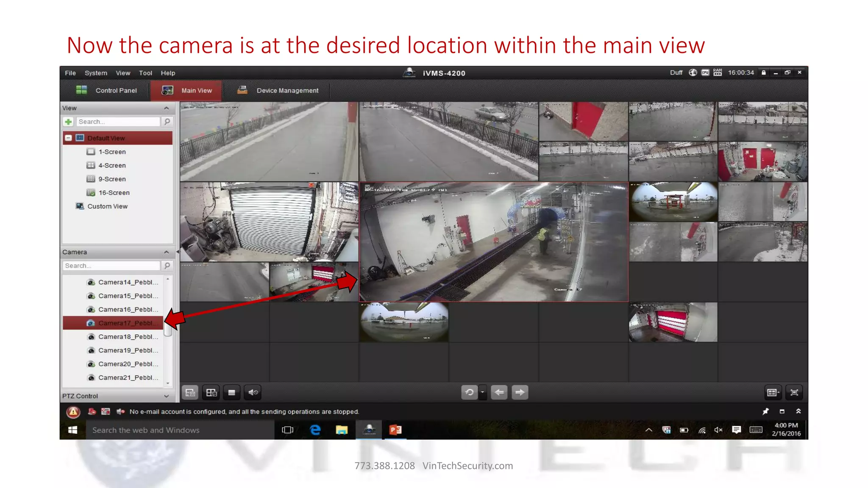The image size is (868, 488).
Task: Click the CPU usage icon
Action: click(x=705, y=72)
